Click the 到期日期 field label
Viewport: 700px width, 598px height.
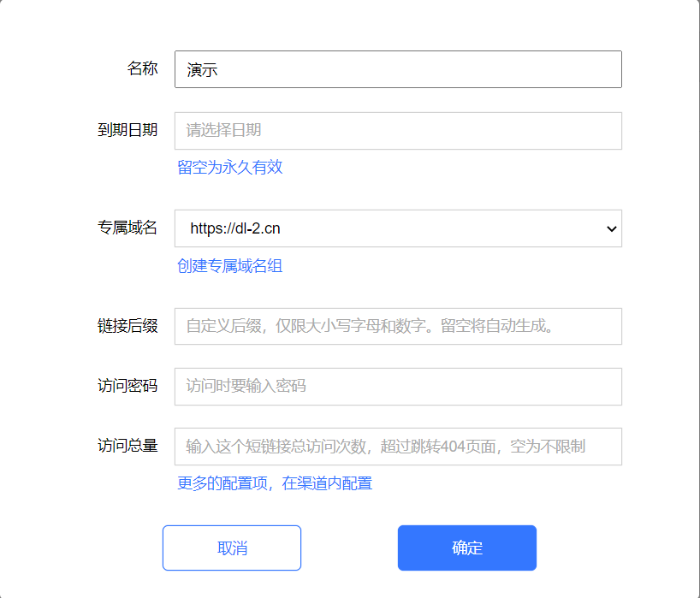[x=128, y=130]
